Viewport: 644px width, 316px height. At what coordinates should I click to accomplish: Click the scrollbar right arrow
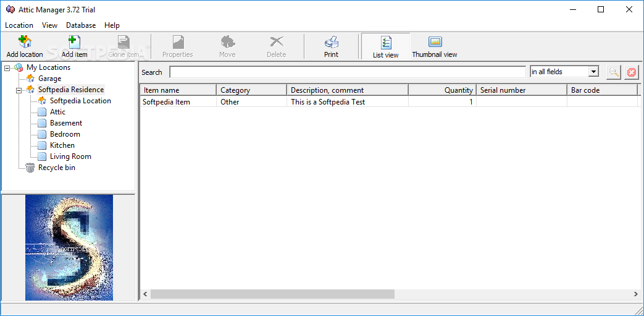pos(635,294)
